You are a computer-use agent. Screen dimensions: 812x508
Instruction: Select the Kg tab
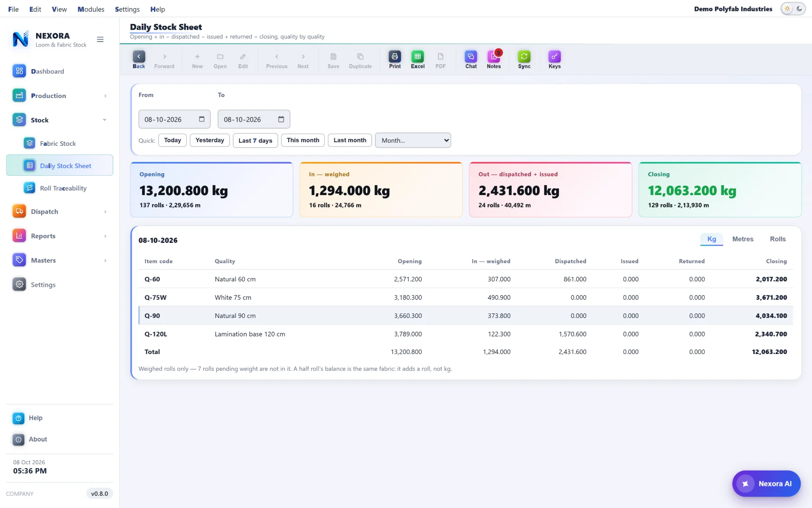tap(711, 239)
